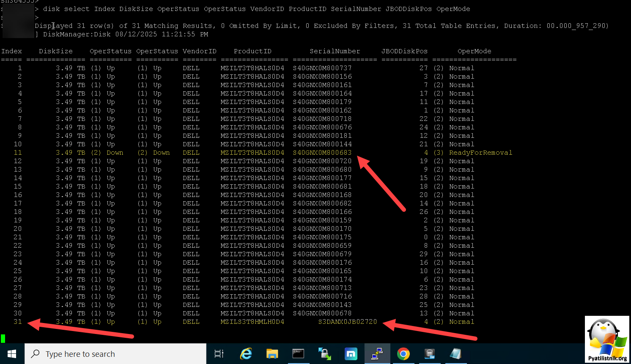The width and height of the screenshot is (631, 364).
Task: Click serial number S40GNX0M800159
Action: point(322,220)
